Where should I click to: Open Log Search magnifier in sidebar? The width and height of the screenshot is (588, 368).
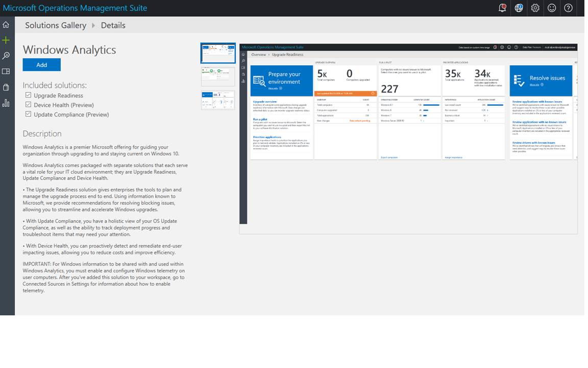(6, 56)
